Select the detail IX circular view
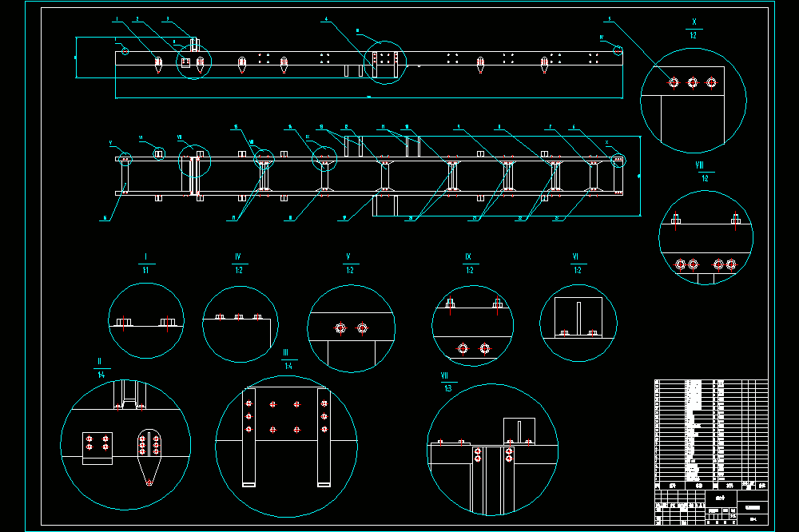This screenshot has height=532, width=799. click(x=472, y=326)
